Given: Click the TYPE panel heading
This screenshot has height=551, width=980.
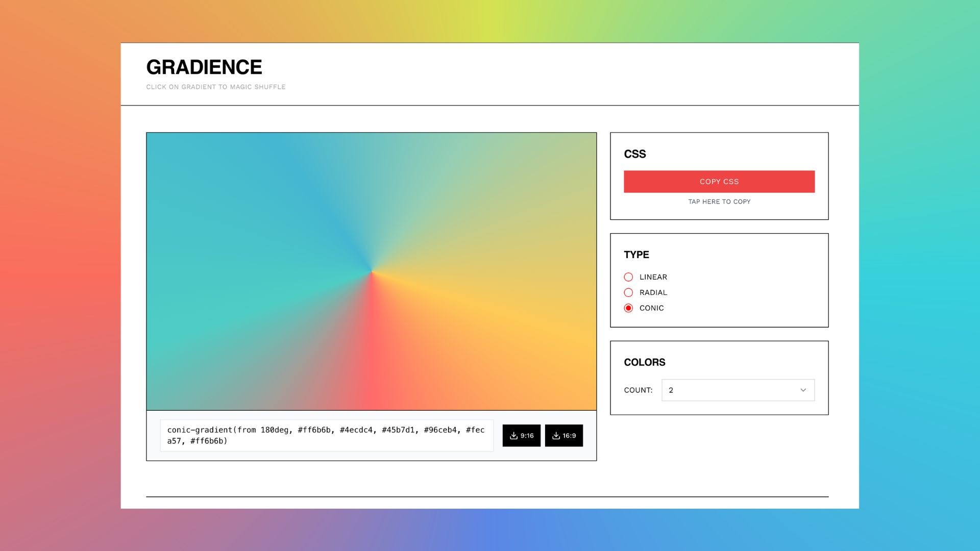Looking at the screenshot, I should pyautogui.click(x=636, y=255).
